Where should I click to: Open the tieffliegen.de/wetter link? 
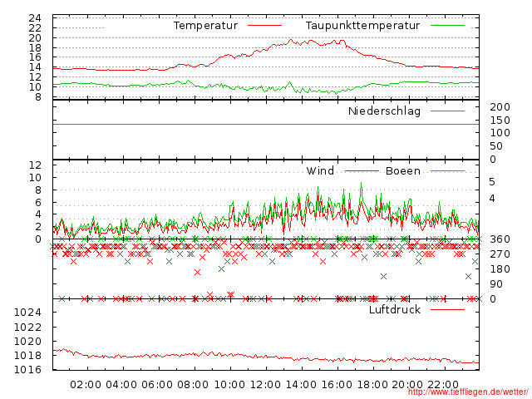(x=468, y=392)
